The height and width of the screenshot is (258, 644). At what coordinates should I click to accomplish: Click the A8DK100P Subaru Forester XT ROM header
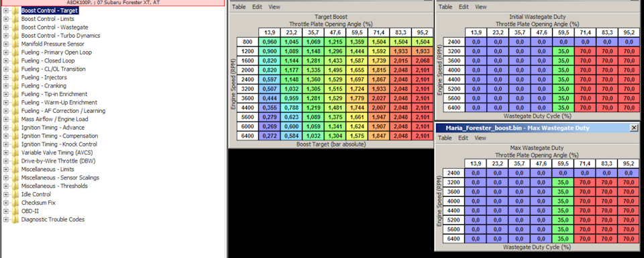coord(113,3)
